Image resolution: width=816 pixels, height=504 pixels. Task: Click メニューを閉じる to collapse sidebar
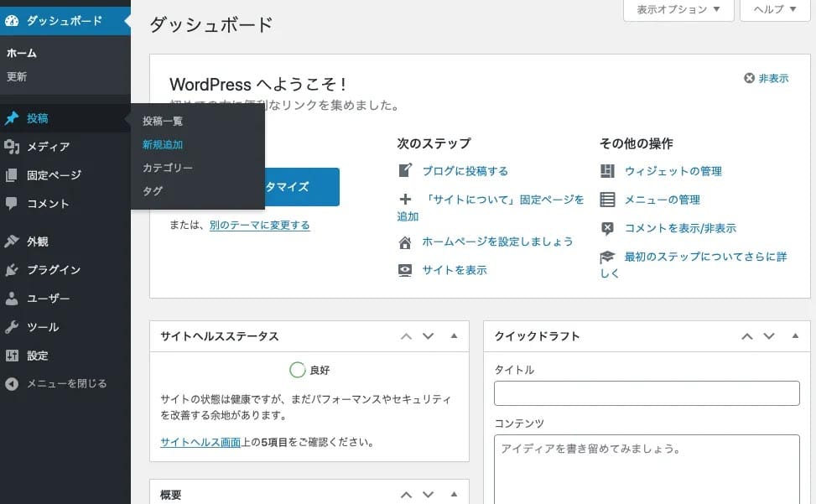[66, 384]
